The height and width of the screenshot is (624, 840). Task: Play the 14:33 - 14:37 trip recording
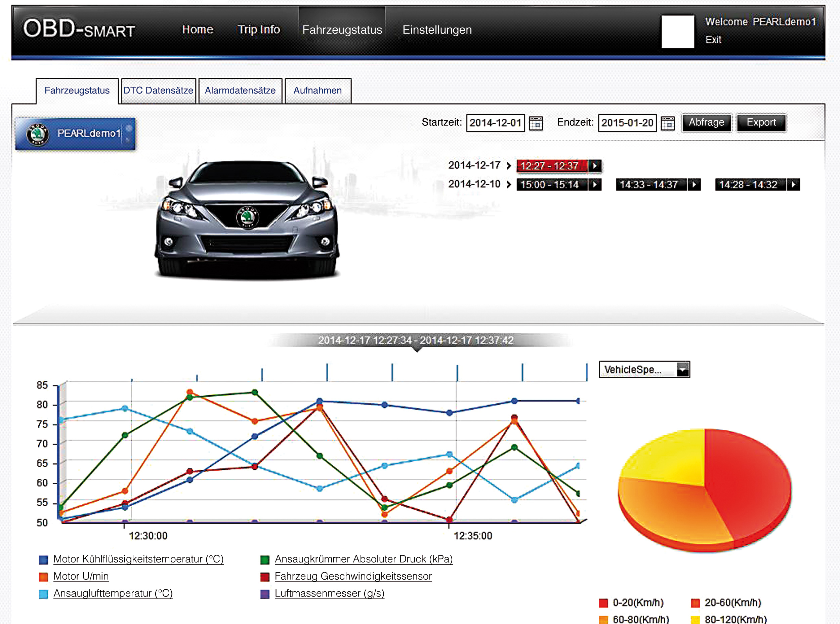694,184
